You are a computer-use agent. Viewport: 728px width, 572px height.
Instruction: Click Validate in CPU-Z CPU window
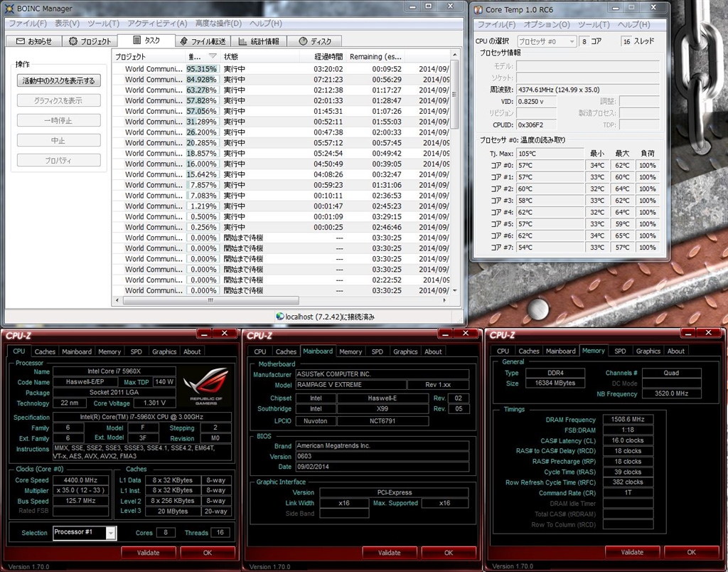[x=148, y=553]
